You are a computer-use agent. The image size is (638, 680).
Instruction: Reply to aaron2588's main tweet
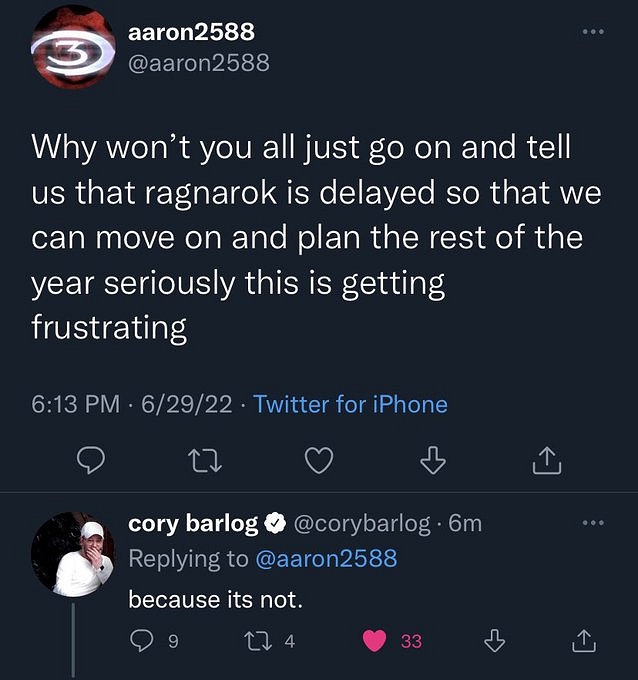click(x=91, y=460)
